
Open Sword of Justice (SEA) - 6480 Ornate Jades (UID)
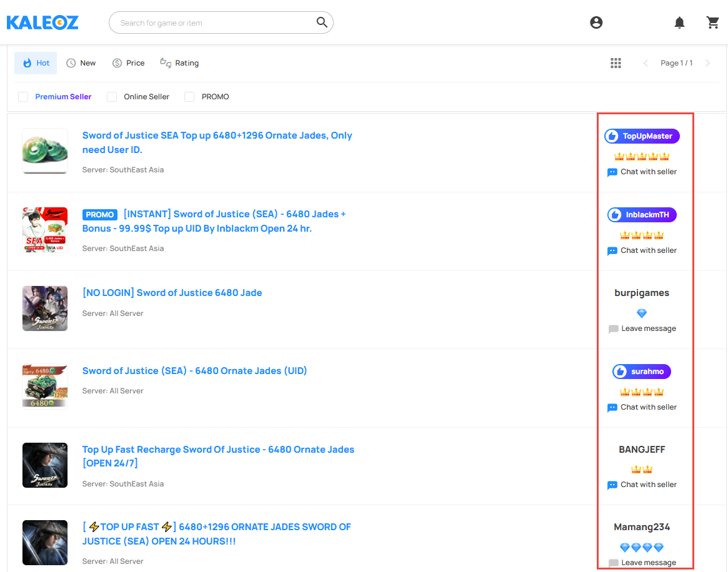[194, 371]
